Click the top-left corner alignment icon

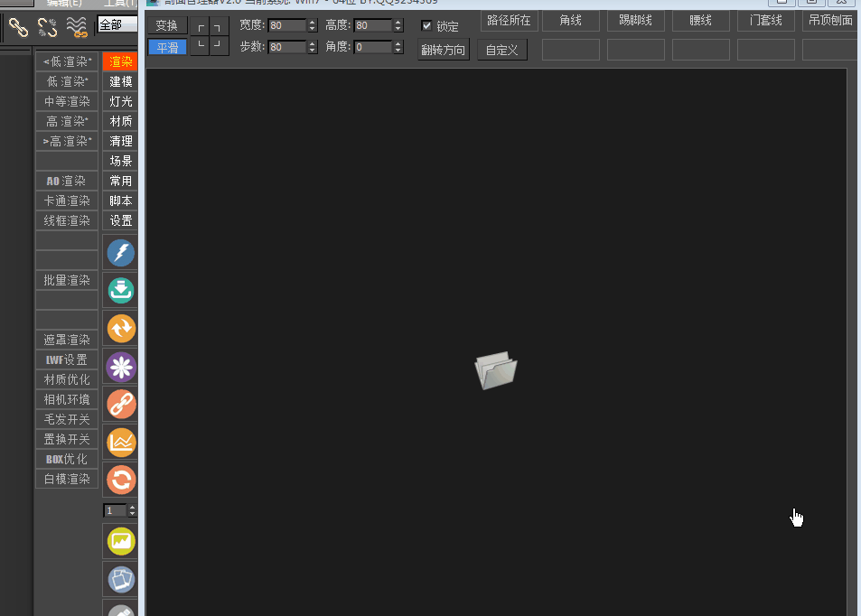[201, 27]
